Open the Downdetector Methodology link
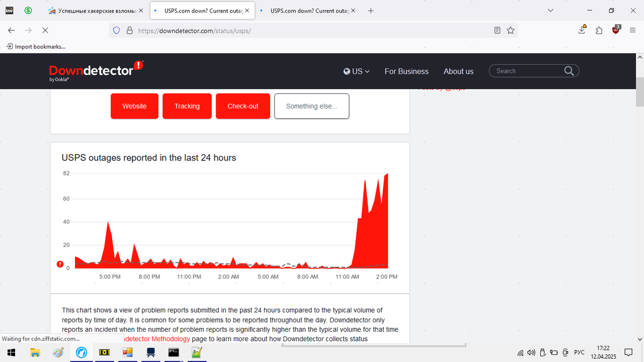This screenshot has width=644, height=362. coord(156,339)
